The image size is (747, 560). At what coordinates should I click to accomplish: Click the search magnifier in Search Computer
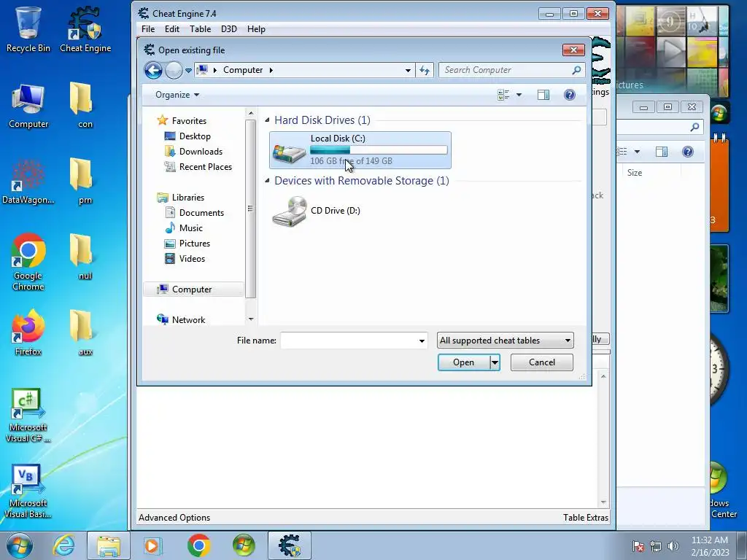coord(576,70)
